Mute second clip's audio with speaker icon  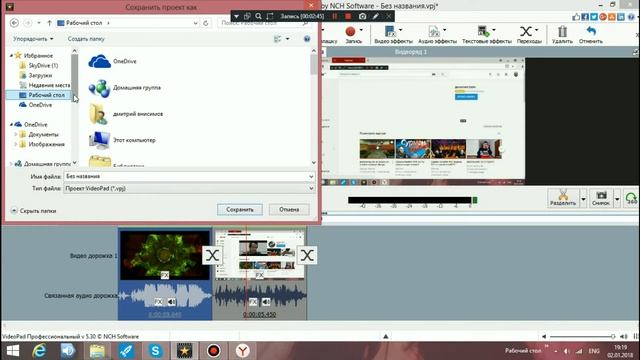point(266,302)
